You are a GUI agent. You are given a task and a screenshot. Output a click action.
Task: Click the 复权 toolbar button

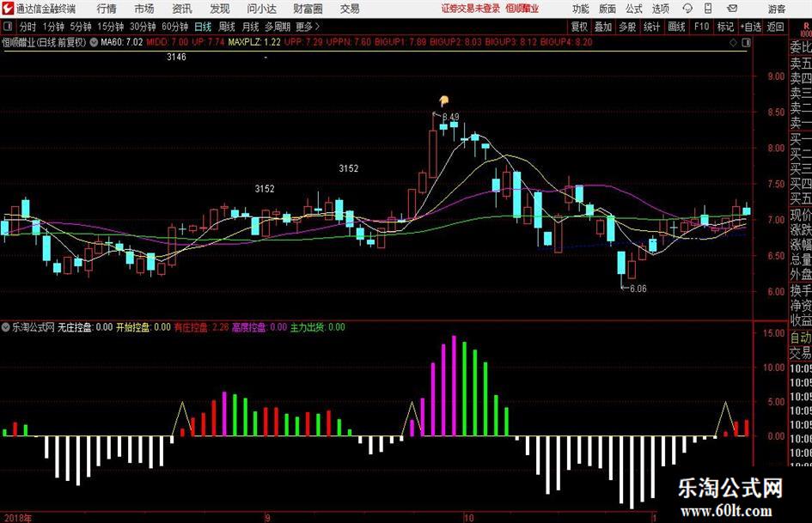(x=579, y=27)
